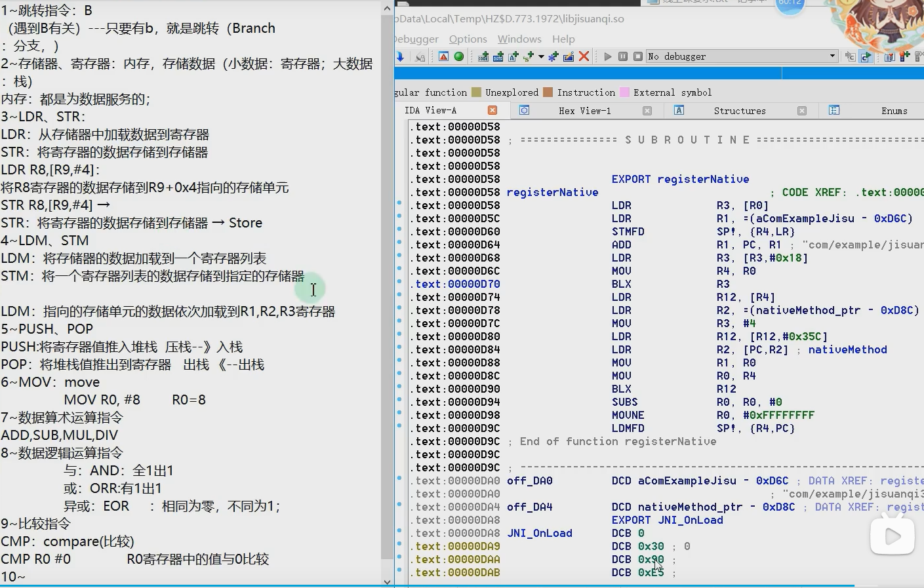Screen dimensions: 924x588
Task: Click the red-green plus icon at the toolbar's right end
Action: (905, 56)
